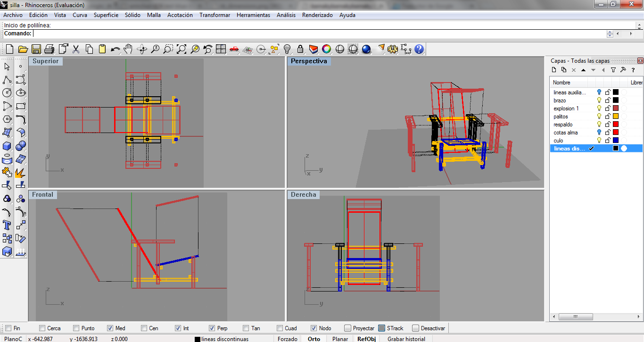This screenshot has width=644, height=342.
Task: Click the toolbar lock icon
Action: 300,49
